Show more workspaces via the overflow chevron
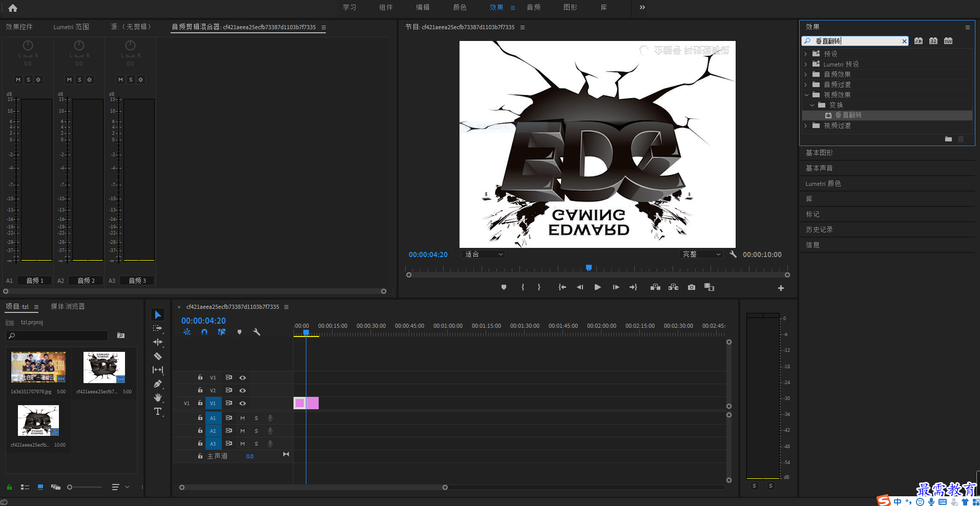This screenshot has width=980, height=506. click(642, 7)
